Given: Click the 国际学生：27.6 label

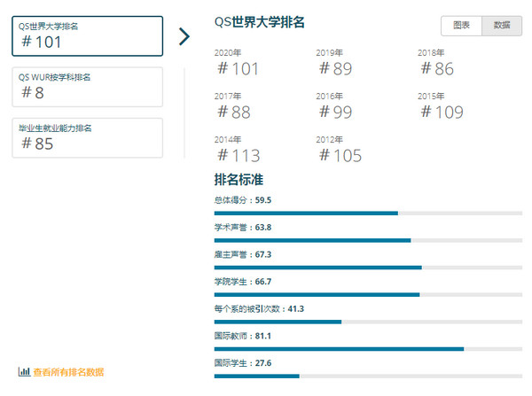Looking at the screenshot, I should (243, 362).
